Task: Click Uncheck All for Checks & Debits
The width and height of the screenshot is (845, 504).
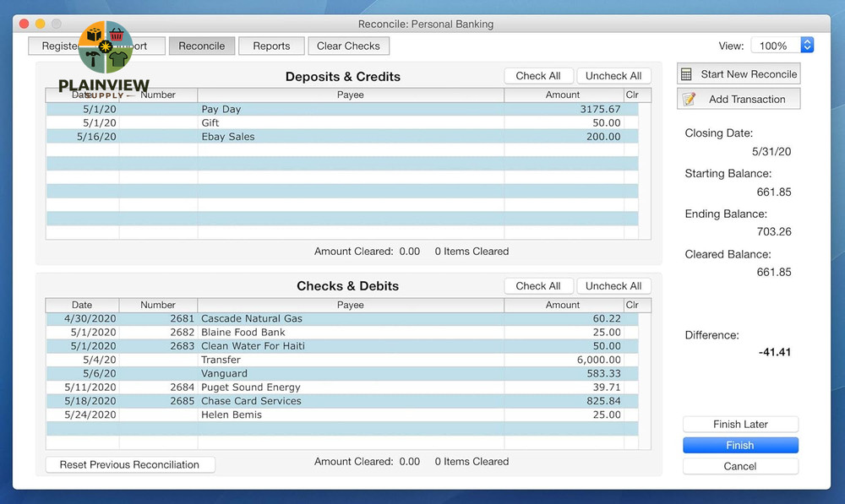Action: (x=613, y=286)
